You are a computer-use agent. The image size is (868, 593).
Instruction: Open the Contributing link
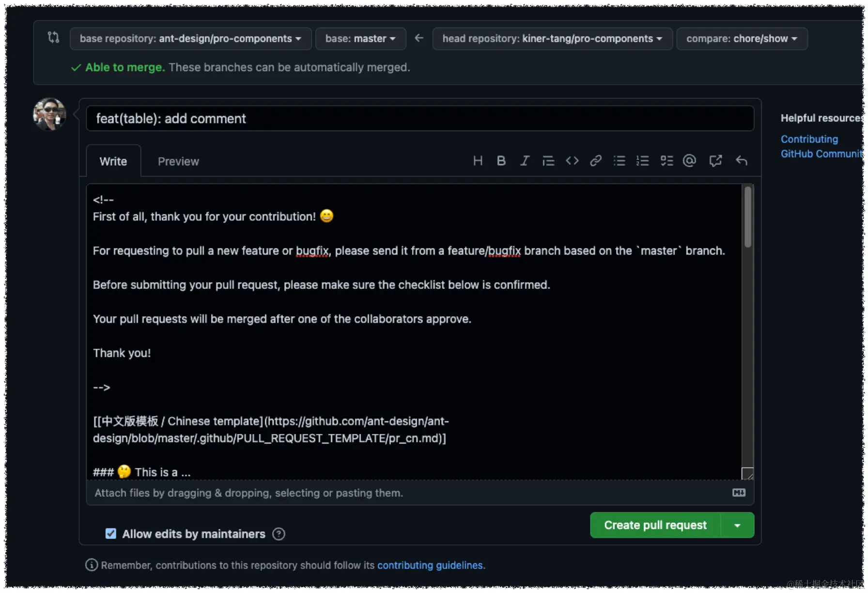click(809, 139)
